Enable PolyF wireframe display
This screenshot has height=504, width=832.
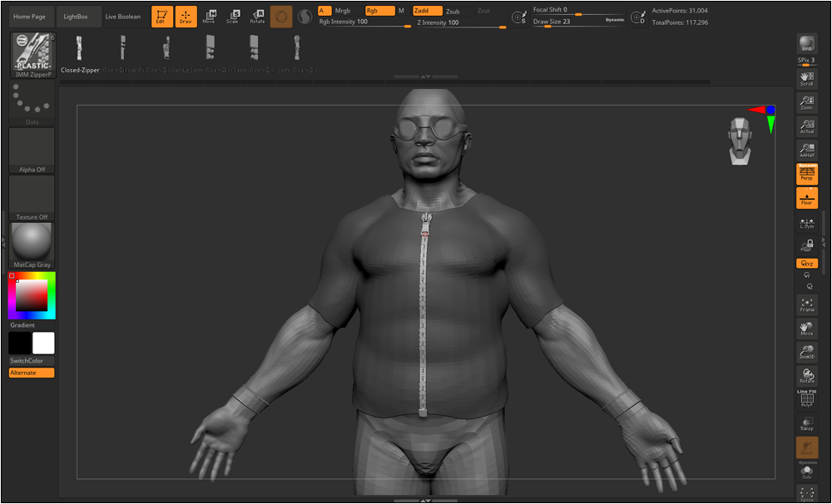click(x=806, y=399)
